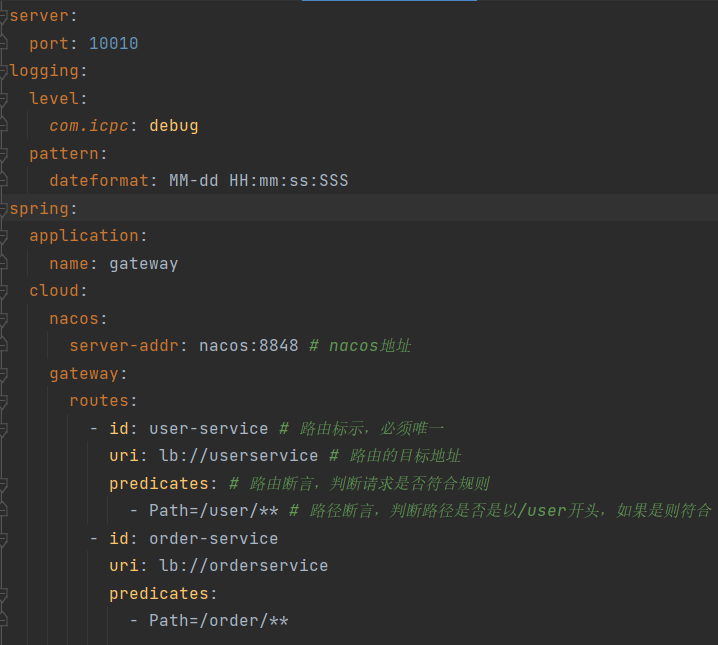Click the application key
718x645 pixels.
84,236
